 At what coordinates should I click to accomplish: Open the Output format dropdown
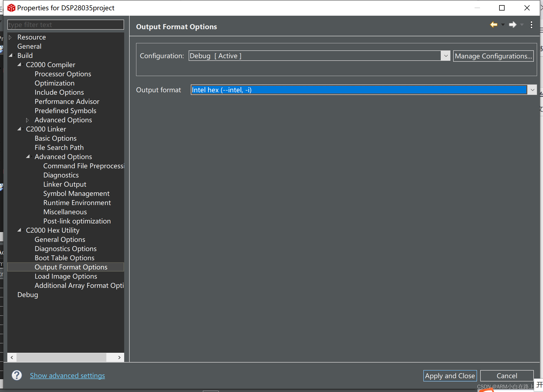[532, 90]
